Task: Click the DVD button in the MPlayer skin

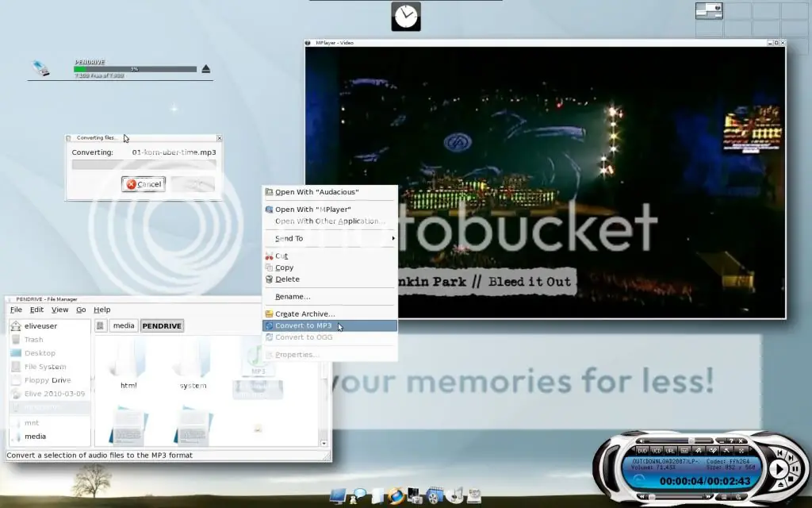Action: pos(642,451)
